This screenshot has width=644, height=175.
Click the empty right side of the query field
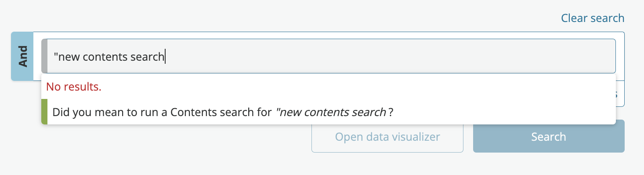(x=390, y=56)
